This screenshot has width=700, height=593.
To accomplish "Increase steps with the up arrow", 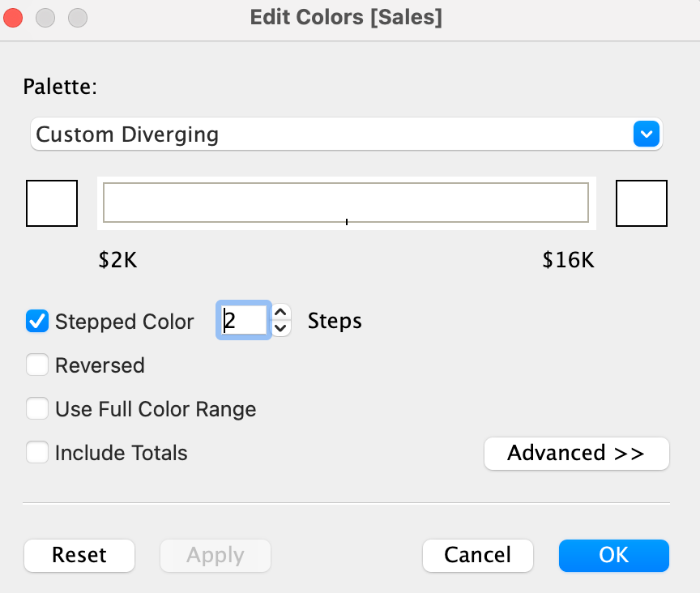I will click(x=280, y=312).
